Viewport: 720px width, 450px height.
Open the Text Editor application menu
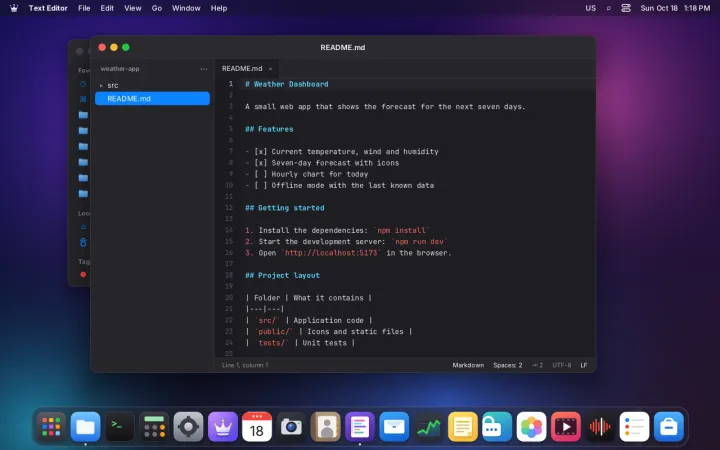click(48, 8)
